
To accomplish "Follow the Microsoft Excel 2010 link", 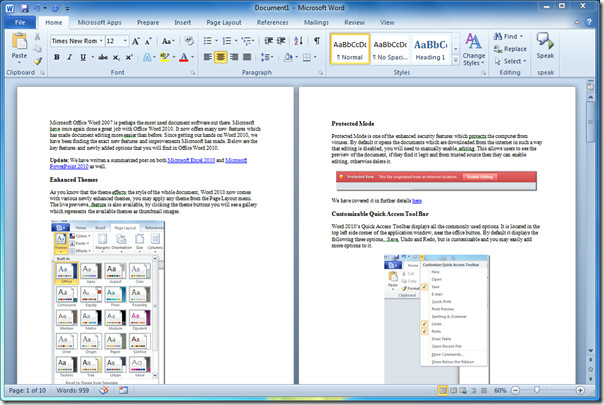I will coord(191,160).
